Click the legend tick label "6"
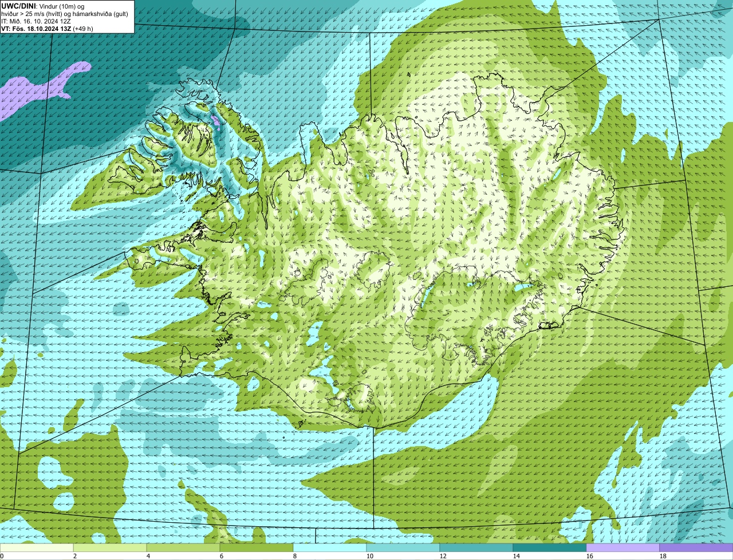 pos(222,556)
